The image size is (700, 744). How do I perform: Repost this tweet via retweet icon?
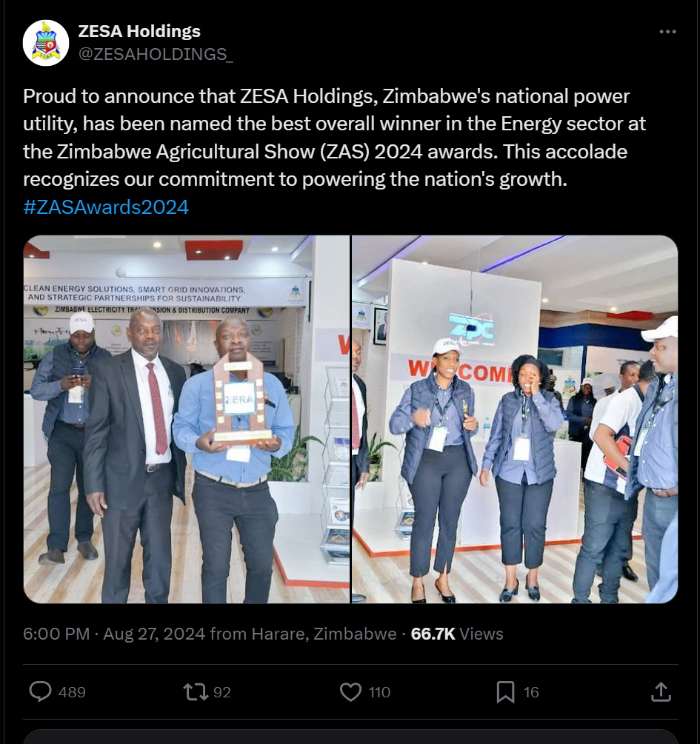196,691
